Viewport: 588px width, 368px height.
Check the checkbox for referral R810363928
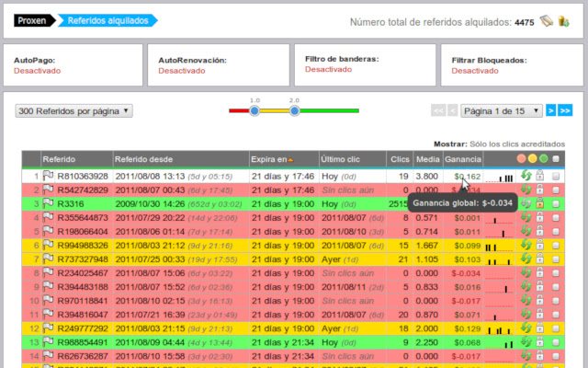point(557,176)
